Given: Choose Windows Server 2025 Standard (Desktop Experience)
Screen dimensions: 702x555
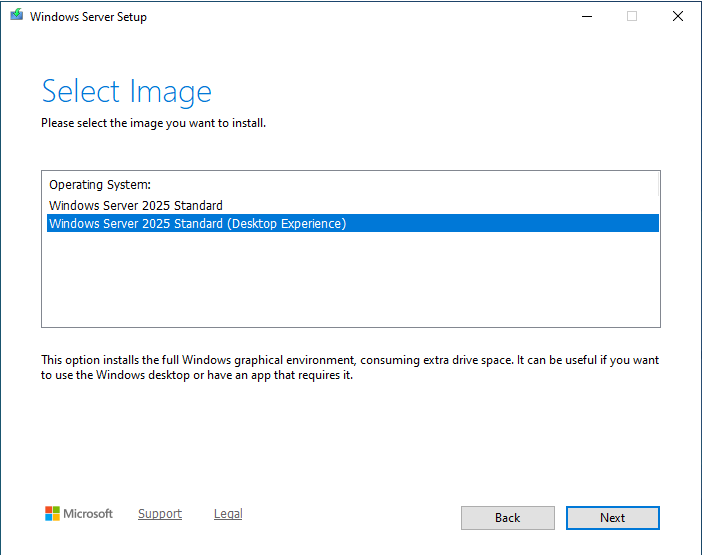Looking at the screenshot, I should [197, 224].
